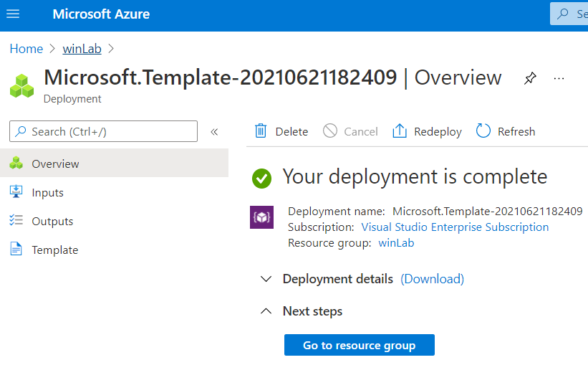Click the Microsoft Azure logo text

pos(101,14)
